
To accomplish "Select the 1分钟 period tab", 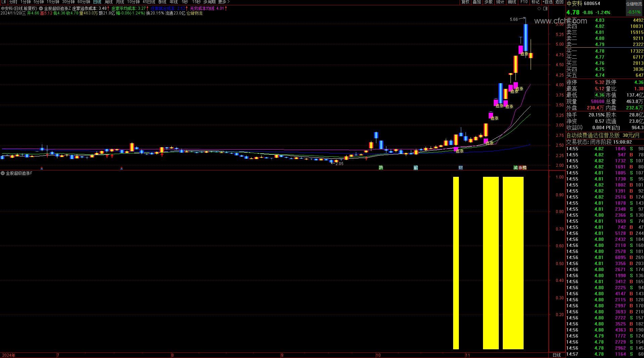I will 26,2.
